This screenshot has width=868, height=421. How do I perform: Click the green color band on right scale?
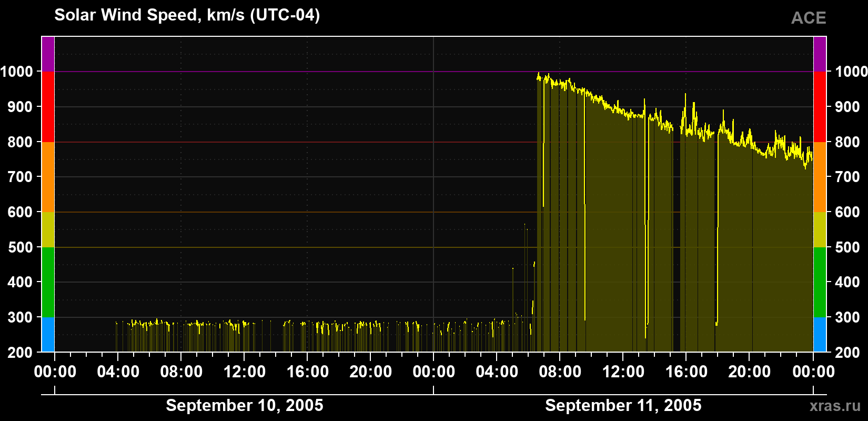820,282
